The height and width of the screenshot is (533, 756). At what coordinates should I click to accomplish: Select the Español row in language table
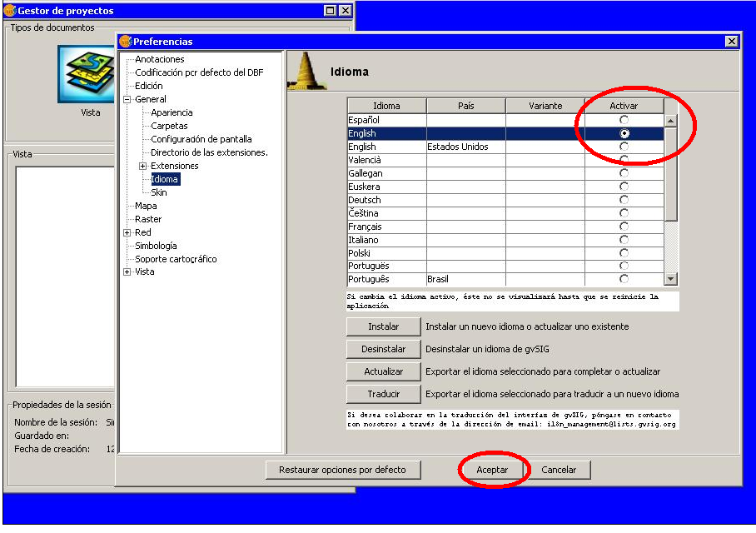pyautogui.click(x=505, y=120)
